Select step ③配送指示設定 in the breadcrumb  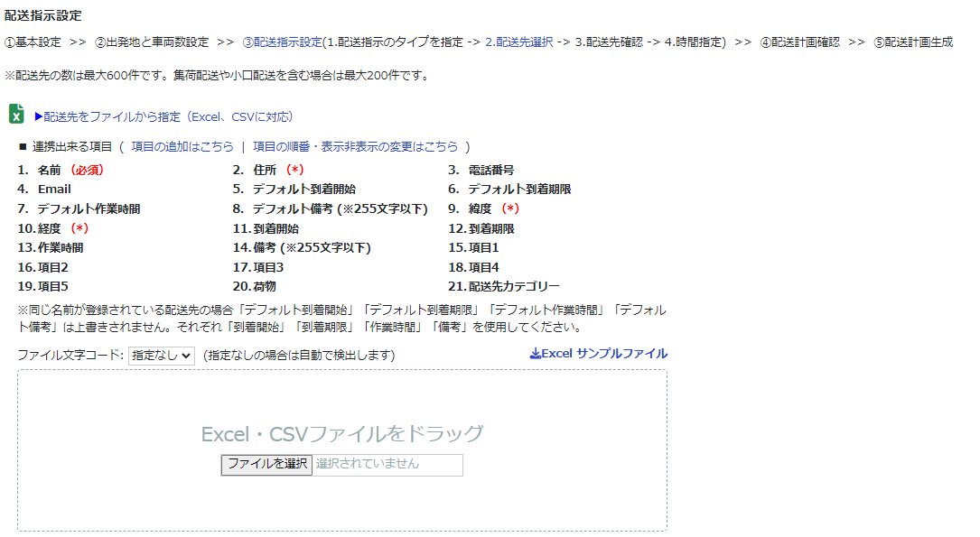[282, 42]
